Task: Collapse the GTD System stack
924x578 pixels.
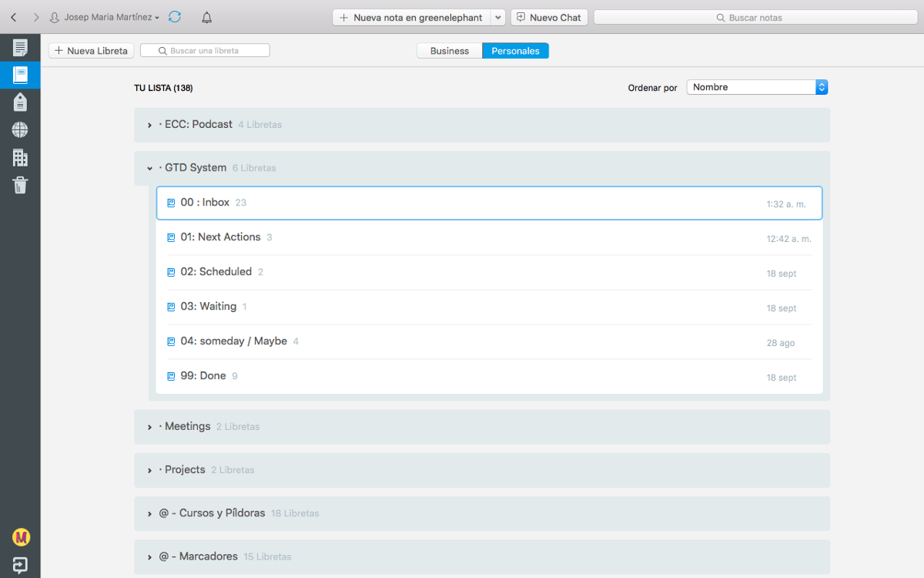Action: (x=149, y=168)
